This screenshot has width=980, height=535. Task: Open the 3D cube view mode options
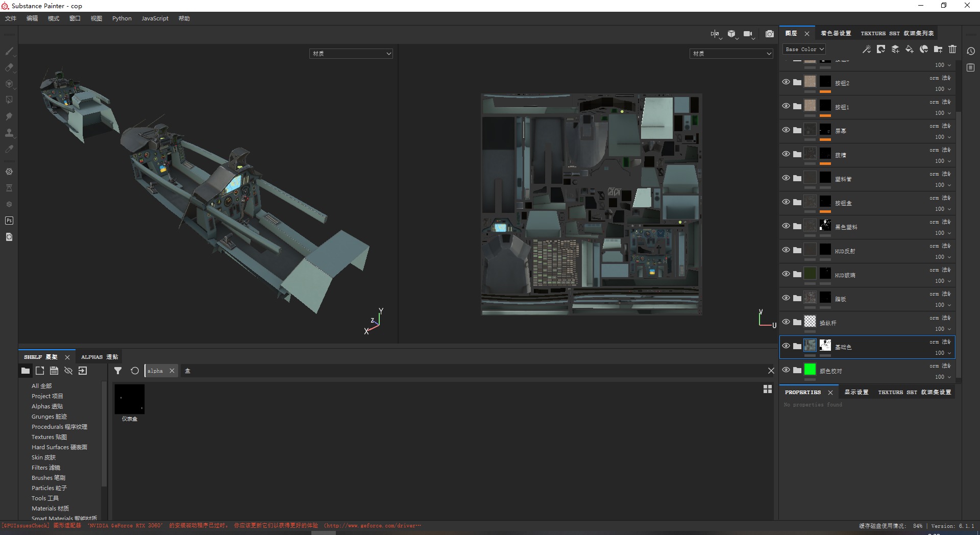pyautogui.click(x=731, y=34)
